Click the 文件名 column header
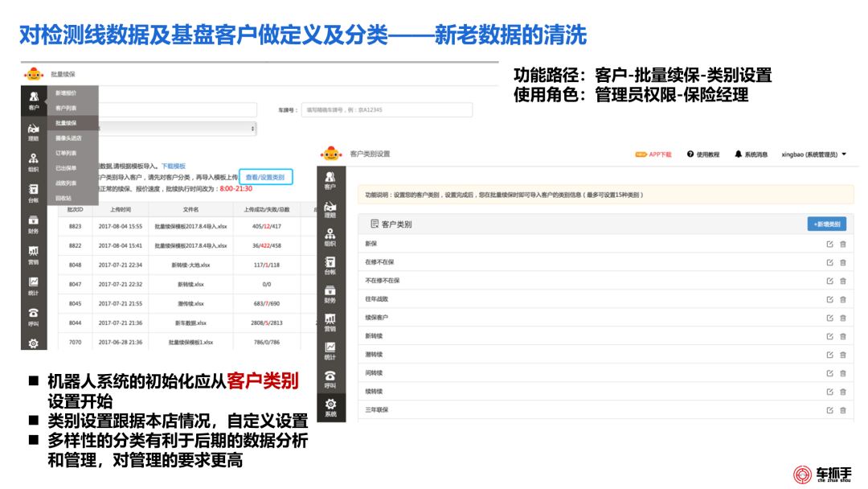868x489 pixels. [x=190, y=210]
